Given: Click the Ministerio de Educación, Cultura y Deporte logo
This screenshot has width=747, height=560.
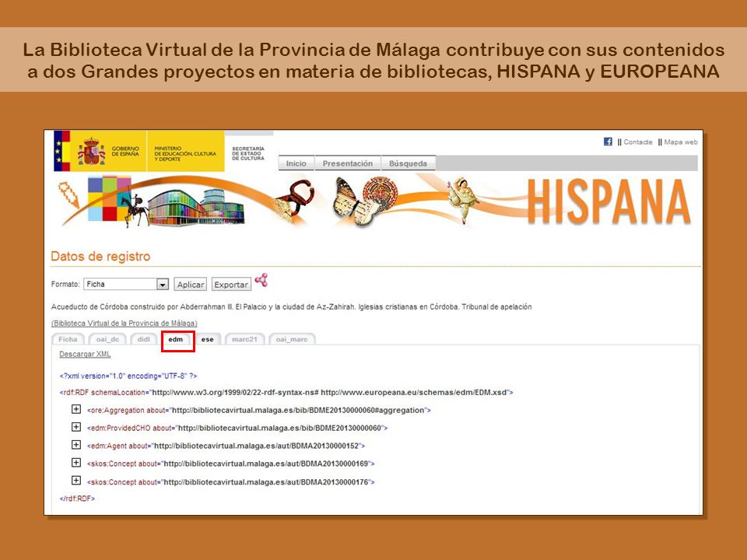Looking at the screenshot, I should pos(185,153).
